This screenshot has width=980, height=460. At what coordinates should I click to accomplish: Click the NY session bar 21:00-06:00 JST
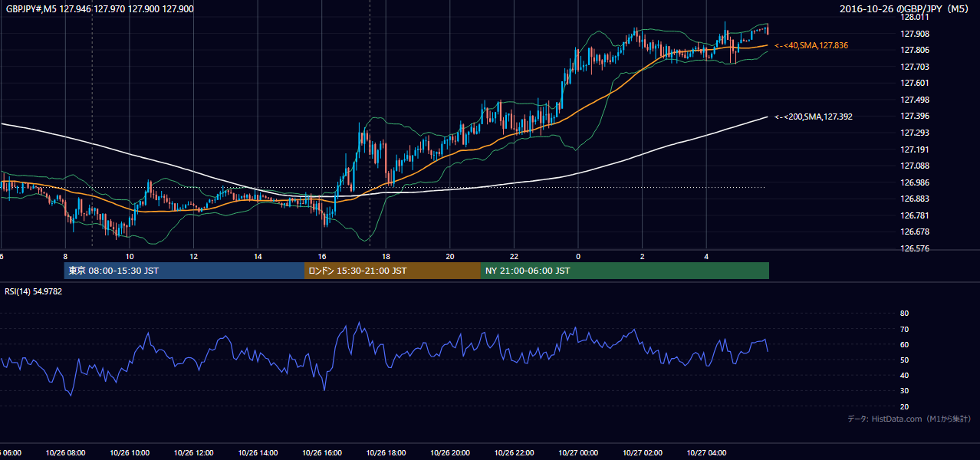[x=625, y=271]
